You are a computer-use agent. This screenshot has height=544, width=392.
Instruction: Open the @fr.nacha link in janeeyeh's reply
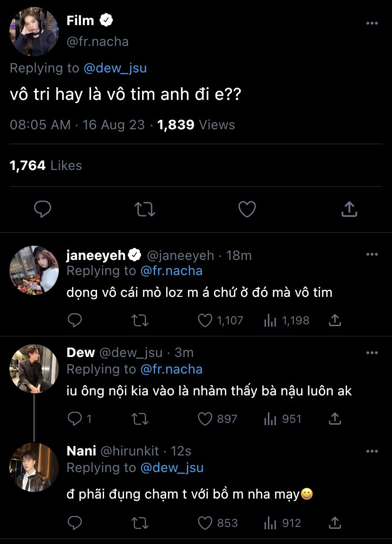(171, 271)
